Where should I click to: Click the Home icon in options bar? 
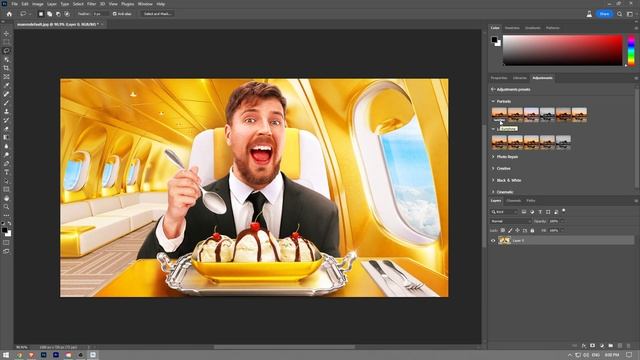[9, 14]
